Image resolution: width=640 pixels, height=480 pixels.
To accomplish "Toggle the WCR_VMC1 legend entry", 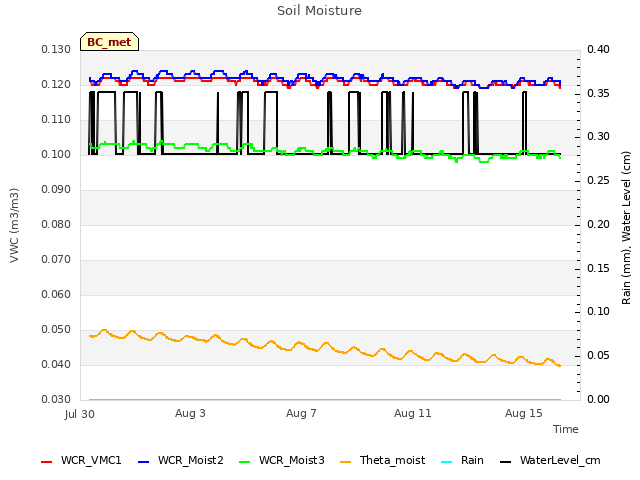I will point(81,461).
